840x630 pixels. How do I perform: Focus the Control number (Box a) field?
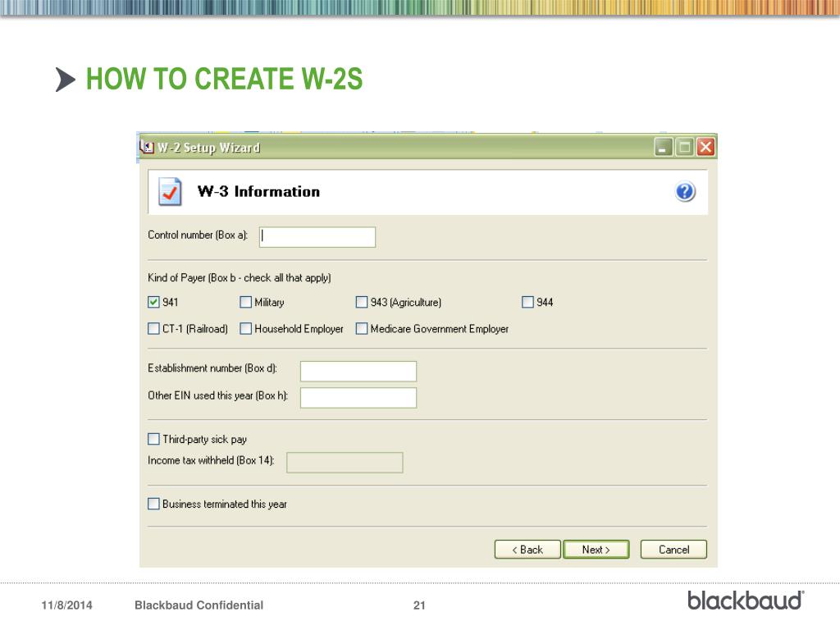pyautogui.click(x=317, y=237)
